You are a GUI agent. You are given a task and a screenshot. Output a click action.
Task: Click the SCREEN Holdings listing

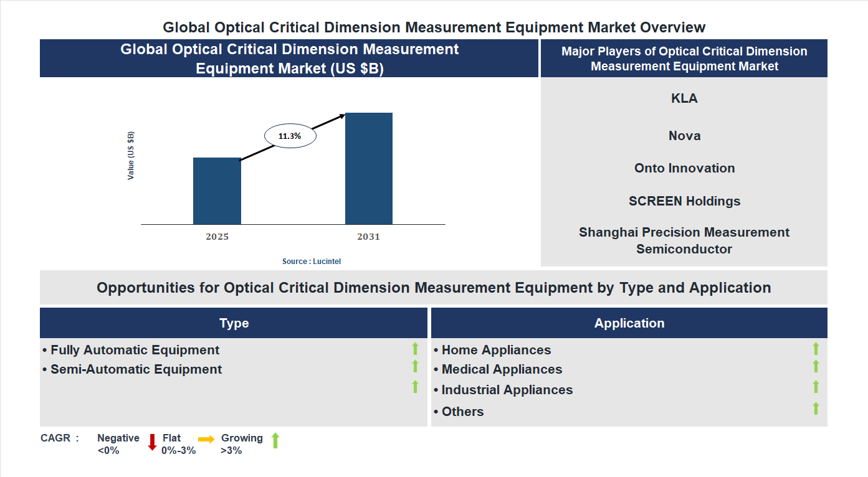pos(684,201)
